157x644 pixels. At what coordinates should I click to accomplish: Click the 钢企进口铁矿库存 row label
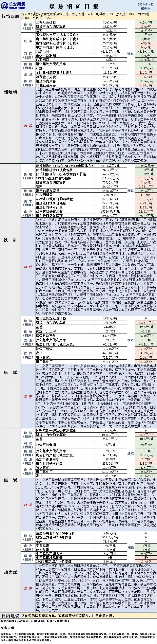pyautogui.click(x=49, y=216)
